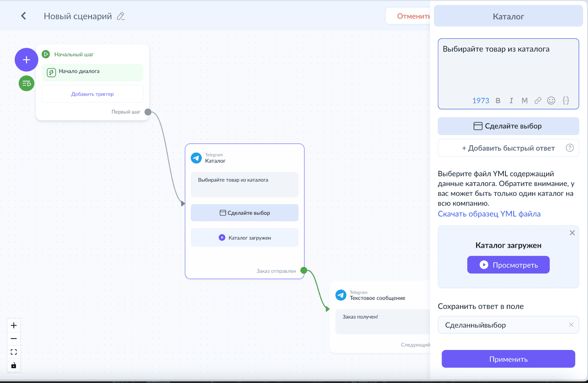
Task: Click the 1973 character counter
Action: [x=481, y=101]
